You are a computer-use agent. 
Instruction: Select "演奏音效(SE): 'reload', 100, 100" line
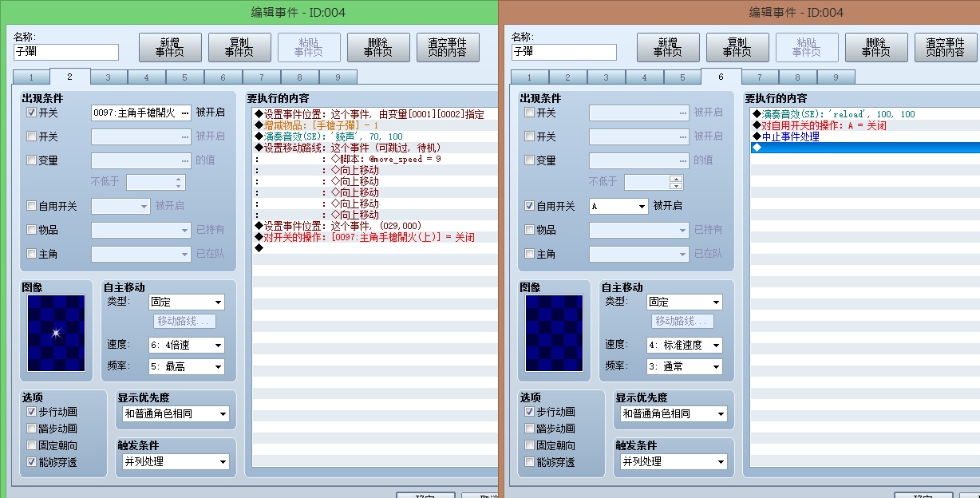pos(865,115)
